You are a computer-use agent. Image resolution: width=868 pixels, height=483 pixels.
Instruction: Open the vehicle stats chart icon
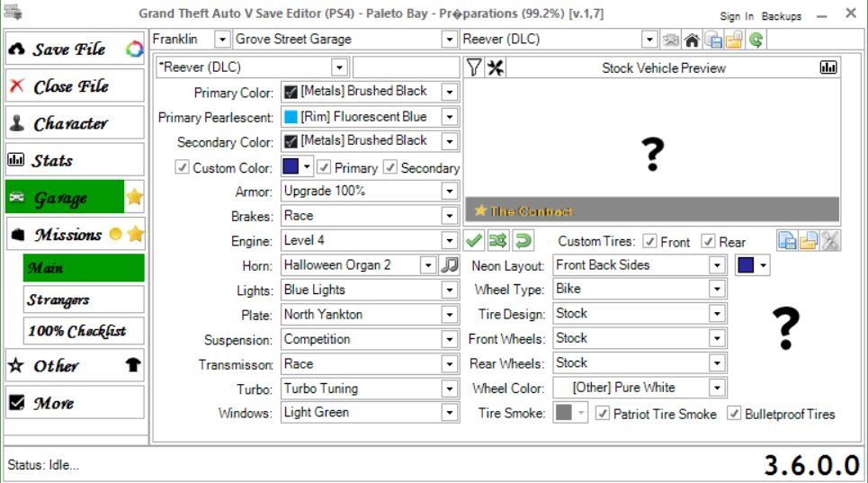click(828, 67)
